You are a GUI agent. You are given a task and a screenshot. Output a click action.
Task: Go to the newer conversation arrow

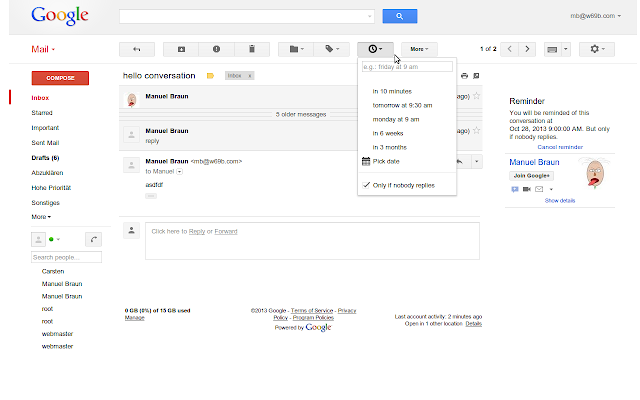coord(509,49)
